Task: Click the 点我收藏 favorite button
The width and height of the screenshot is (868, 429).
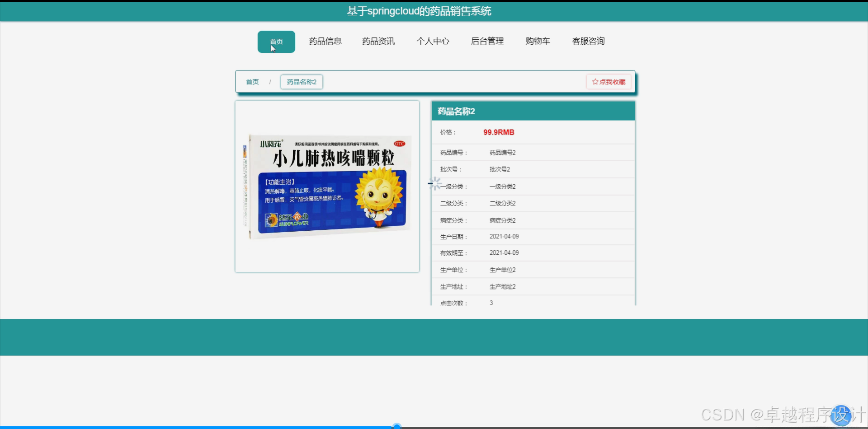Action: (609, 82)
